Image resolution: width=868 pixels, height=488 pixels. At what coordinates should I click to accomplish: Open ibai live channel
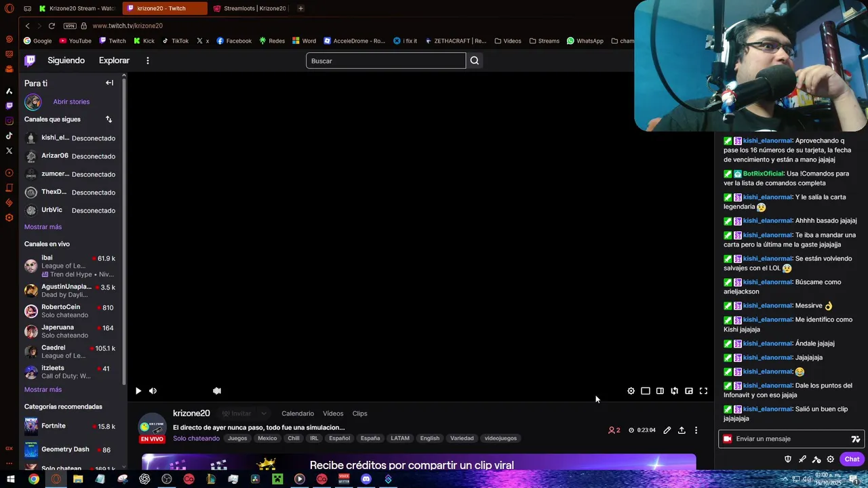70,266
